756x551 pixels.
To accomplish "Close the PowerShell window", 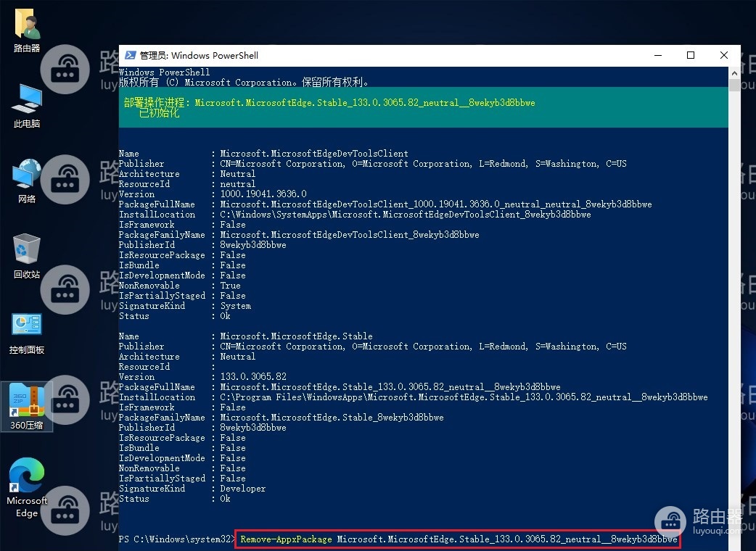I will click(x=723, y=55).
